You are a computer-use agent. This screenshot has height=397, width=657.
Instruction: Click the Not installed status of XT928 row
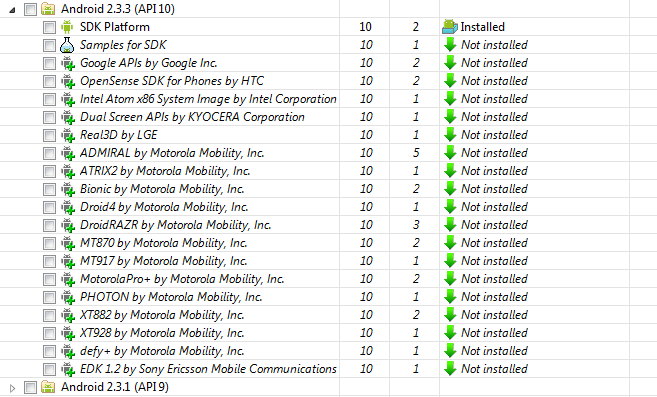pos(494,333)
